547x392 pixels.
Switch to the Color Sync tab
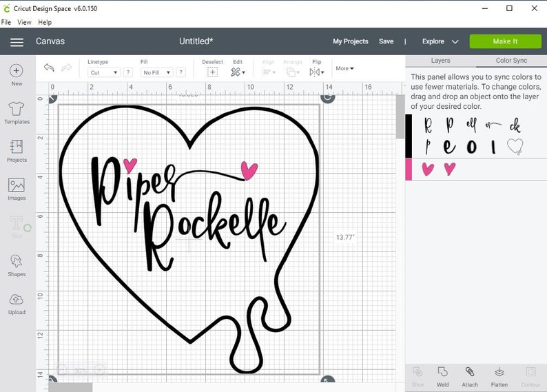pyautogui.click(x=511, y=61)
